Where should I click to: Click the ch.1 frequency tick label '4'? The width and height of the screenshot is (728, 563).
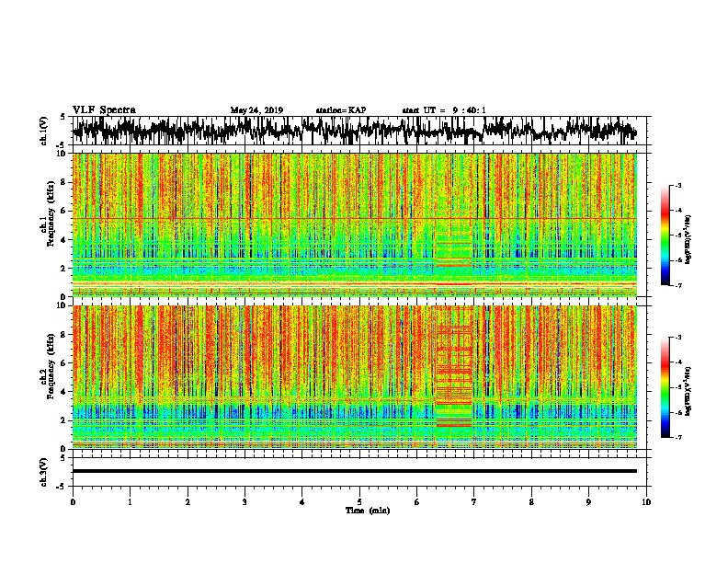point(64,240)
